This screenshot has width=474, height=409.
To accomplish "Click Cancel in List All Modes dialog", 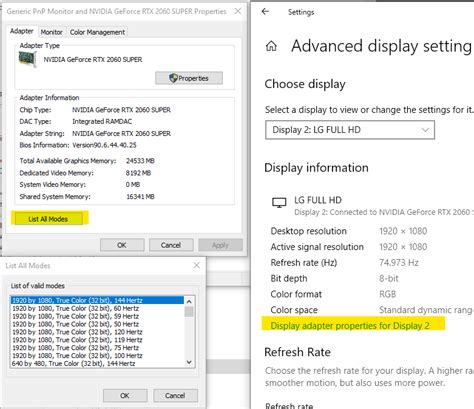I will (x=175, y=396).
